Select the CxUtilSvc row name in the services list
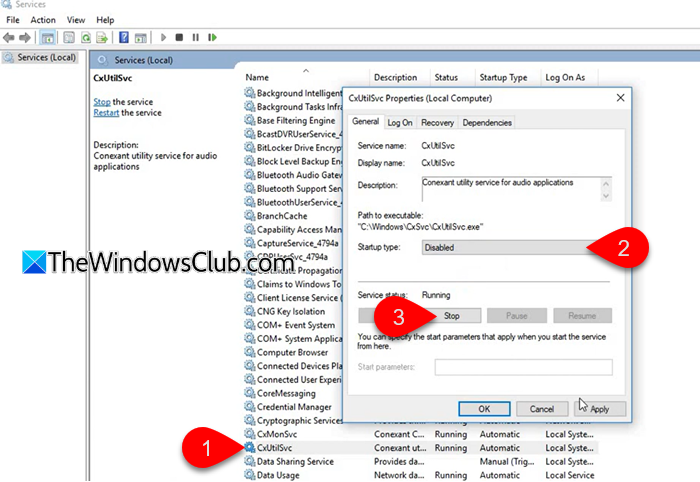Image resolution: width=700 pixels, height=482 pixels. pos(274,448)
